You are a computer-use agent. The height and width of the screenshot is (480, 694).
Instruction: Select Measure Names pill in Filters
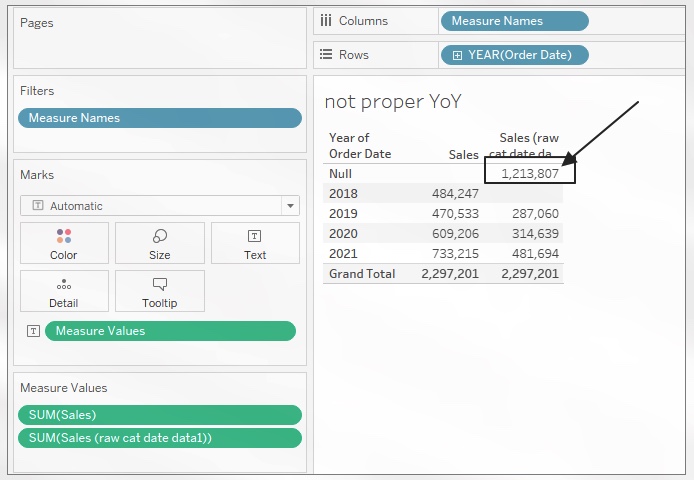[x=160, y=118]
